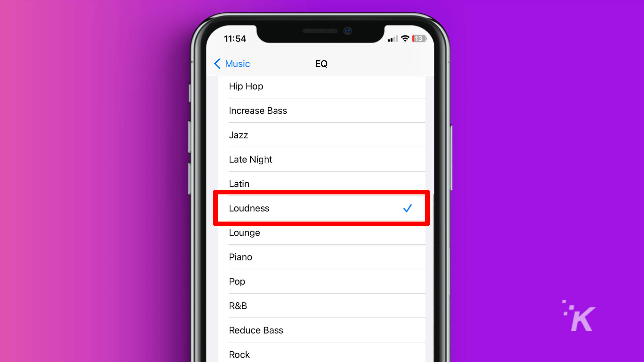The height and width of the screenshot is (362, 644).
Task: Select the R&B EQ preset
Action: pos(322,306)
